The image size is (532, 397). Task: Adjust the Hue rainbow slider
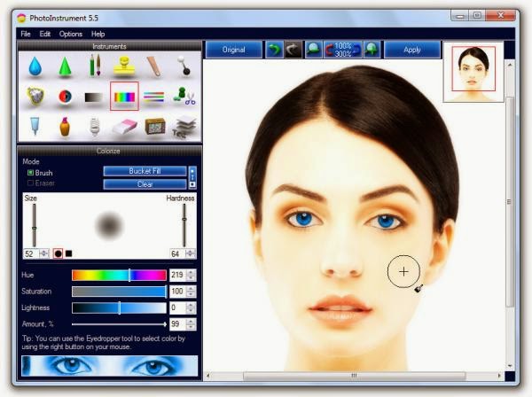tap(119, 275)
